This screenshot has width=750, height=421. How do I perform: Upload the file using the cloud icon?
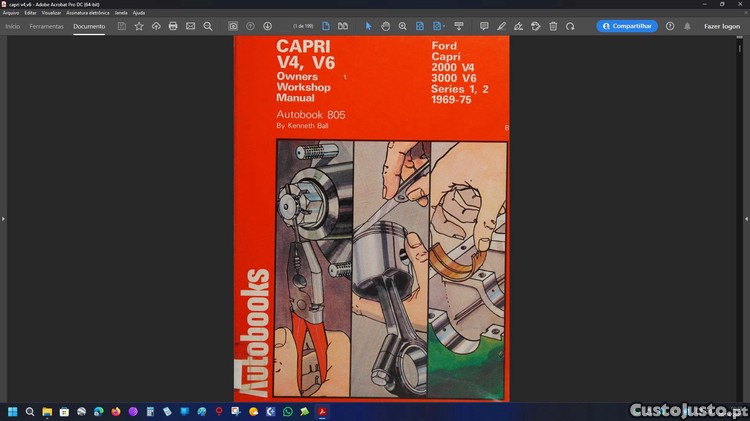click(x=156, y=26)
